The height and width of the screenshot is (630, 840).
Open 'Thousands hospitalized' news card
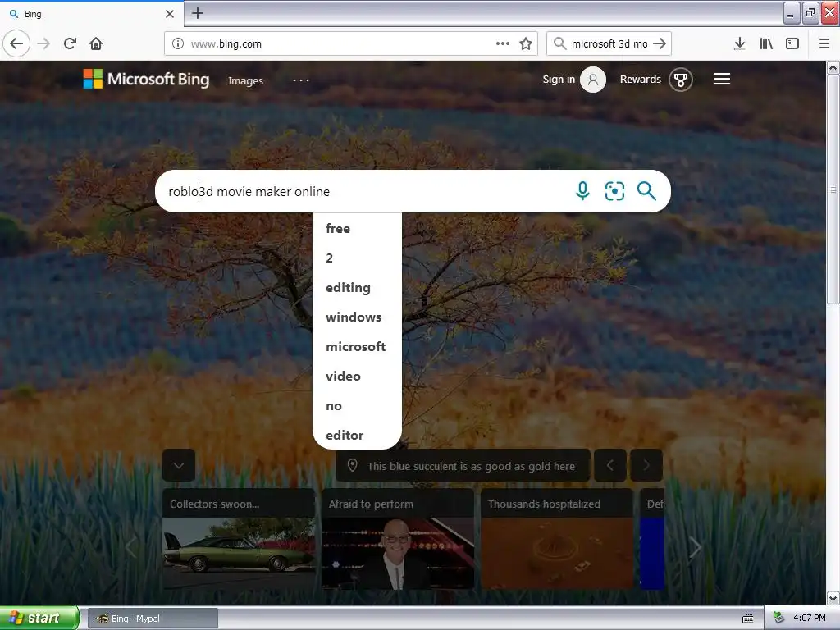pos(557,538)
